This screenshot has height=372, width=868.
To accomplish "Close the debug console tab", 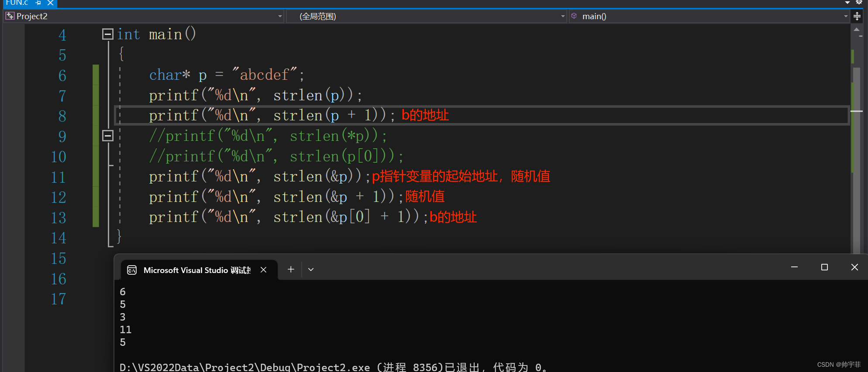I will click(263, 270).
